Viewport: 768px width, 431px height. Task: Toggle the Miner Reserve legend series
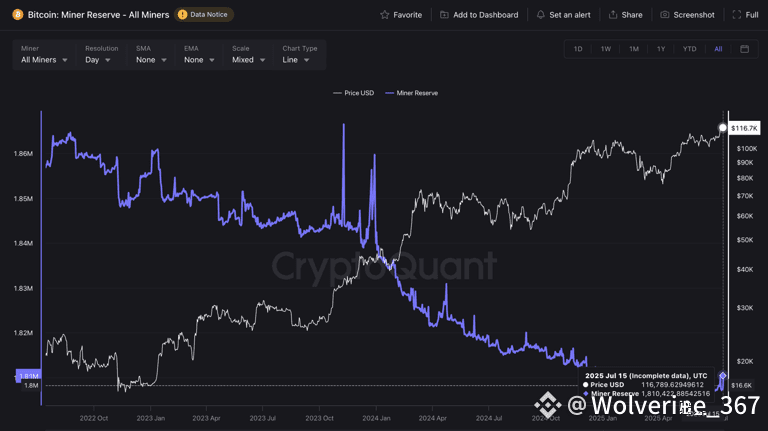[411, 93]
